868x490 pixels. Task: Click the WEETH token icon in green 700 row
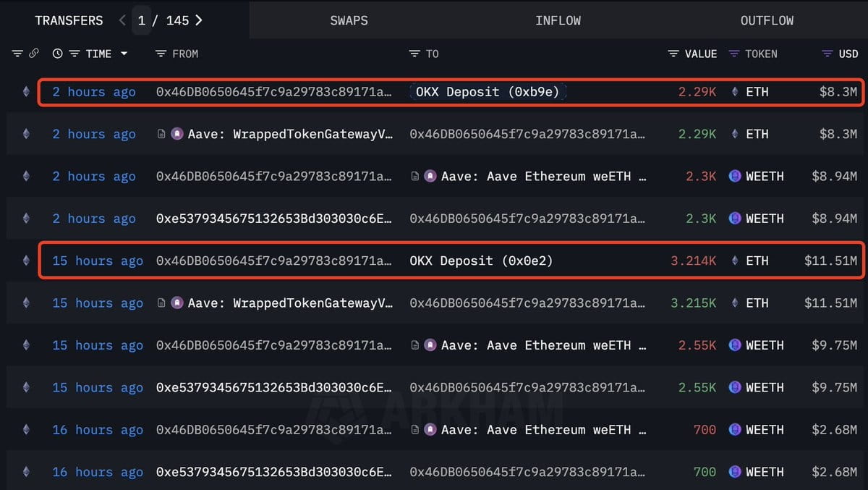[x=735, y=472]
